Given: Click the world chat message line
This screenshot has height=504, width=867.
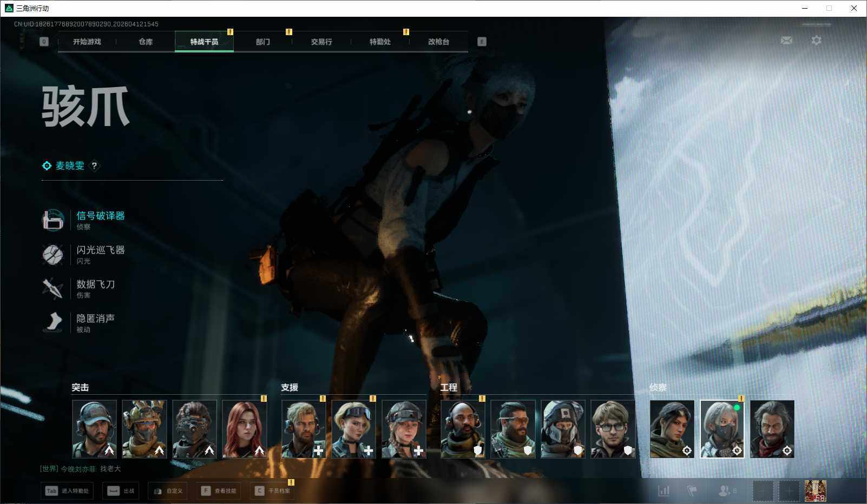Looking at the screenshot, I should (81, 469).
